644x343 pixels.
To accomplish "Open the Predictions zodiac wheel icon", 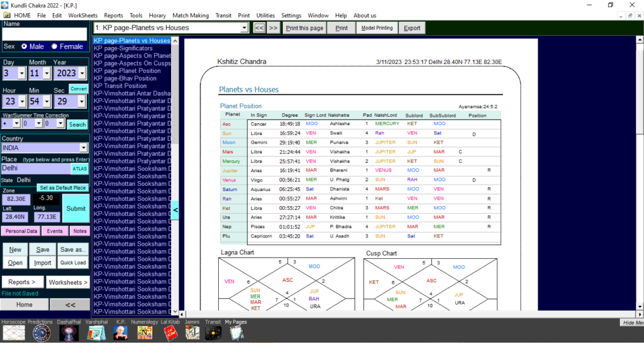I will tap(42, 333).
